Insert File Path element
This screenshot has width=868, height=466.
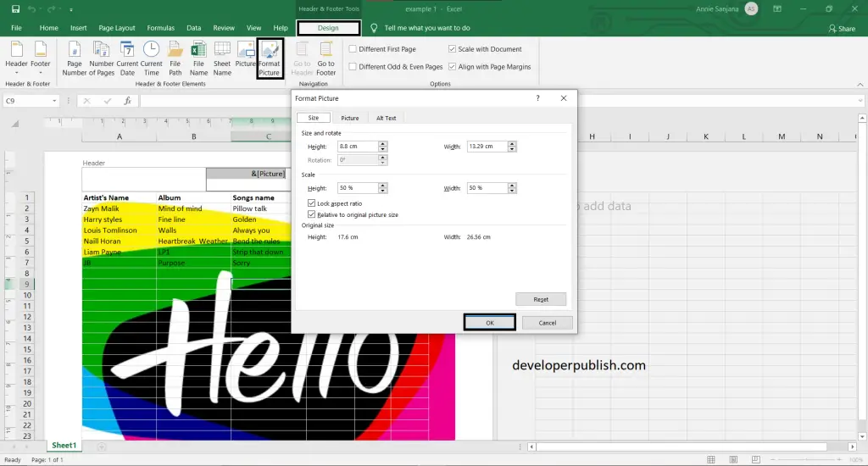tap(175, 58)
